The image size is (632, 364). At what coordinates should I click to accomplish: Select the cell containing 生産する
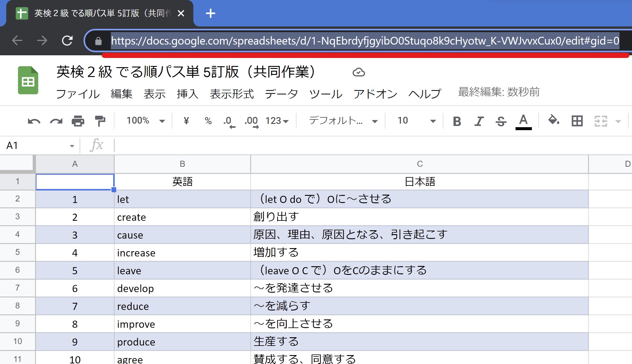point(420,342)
